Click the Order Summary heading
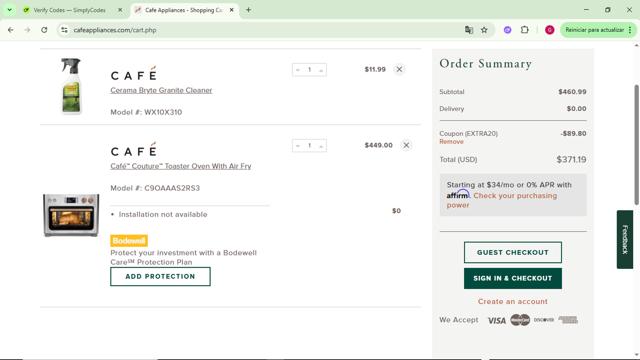Screen dimensions: 640x360 485,64
